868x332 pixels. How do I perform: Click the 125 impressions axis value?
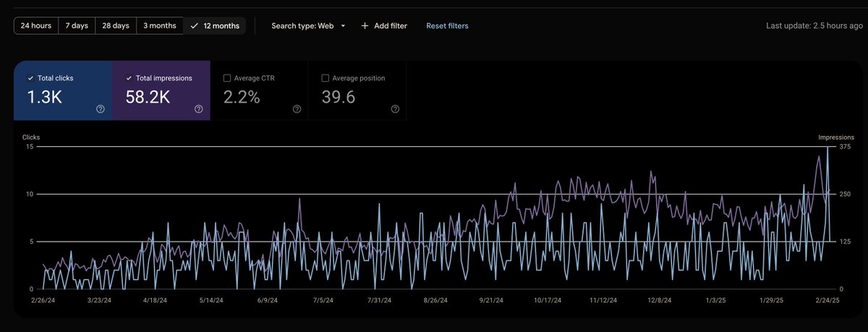[x=846, y=242]
